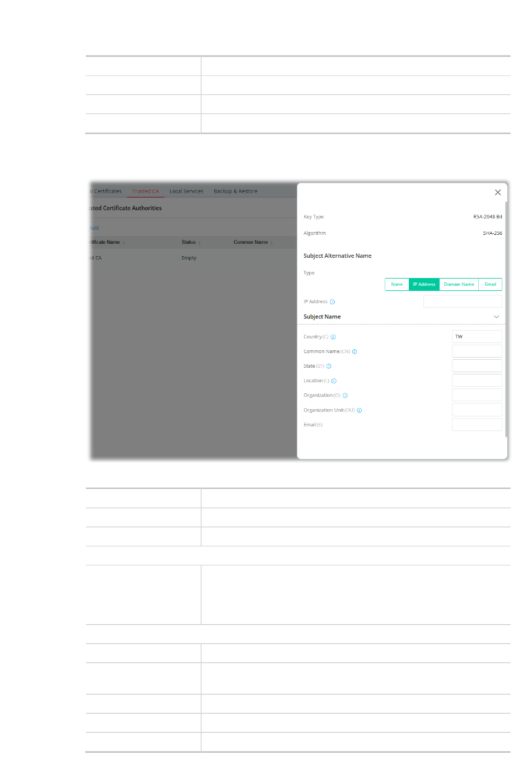Close the certificate settings panel
532x783 pixels.
point(497,192)
